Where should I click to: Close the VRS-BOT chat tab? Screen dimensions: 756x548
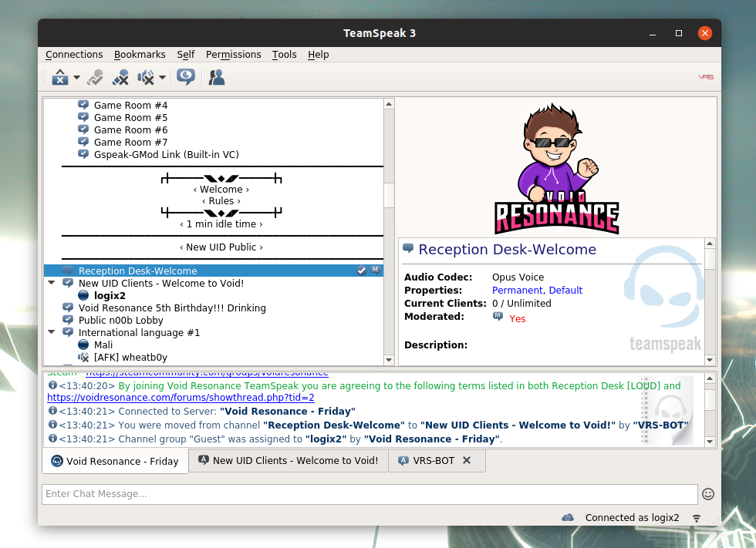click(467, 460)
